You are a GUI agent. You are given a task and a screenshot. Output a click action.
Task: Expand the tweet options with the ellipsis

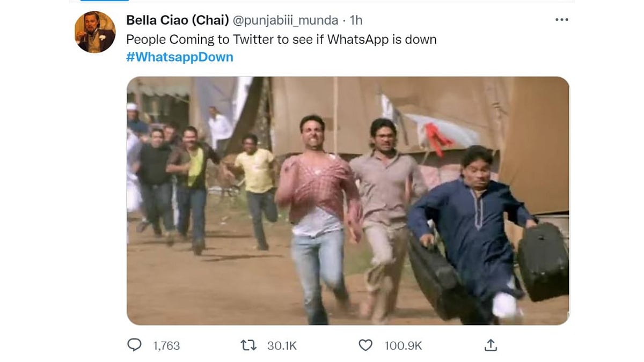click(x=561, y=19)
